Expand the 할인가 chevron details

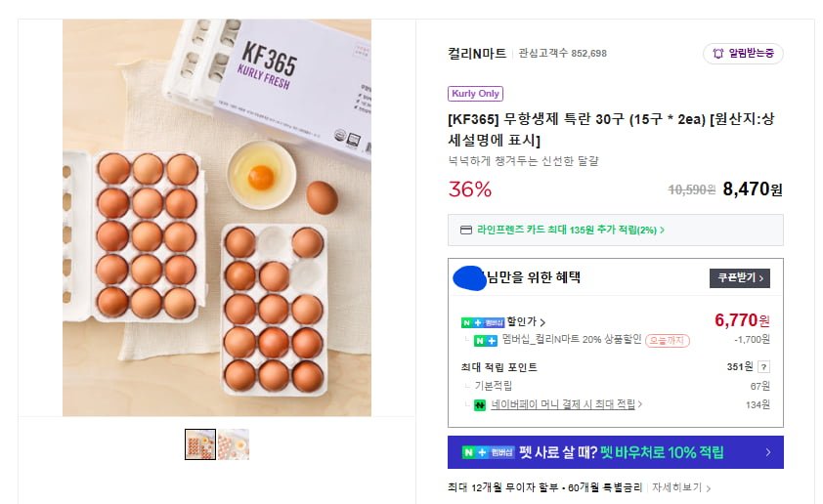(x=543, y=322)
